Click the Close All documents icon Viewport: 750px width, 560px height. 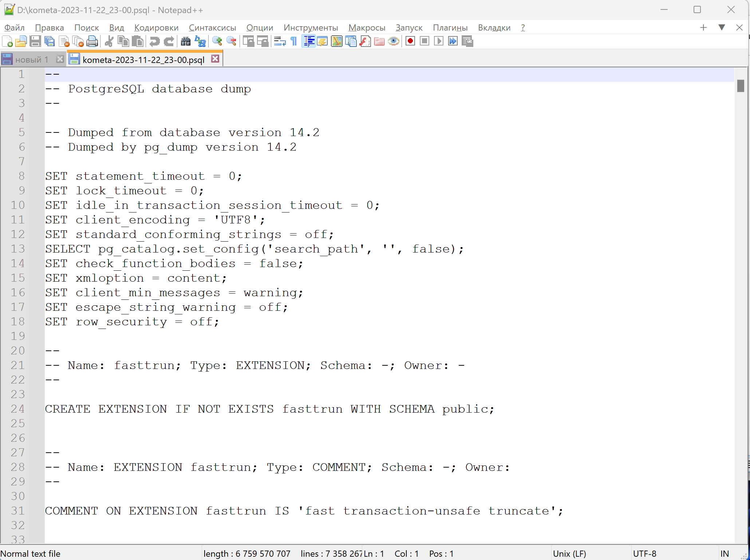(78, 41)
